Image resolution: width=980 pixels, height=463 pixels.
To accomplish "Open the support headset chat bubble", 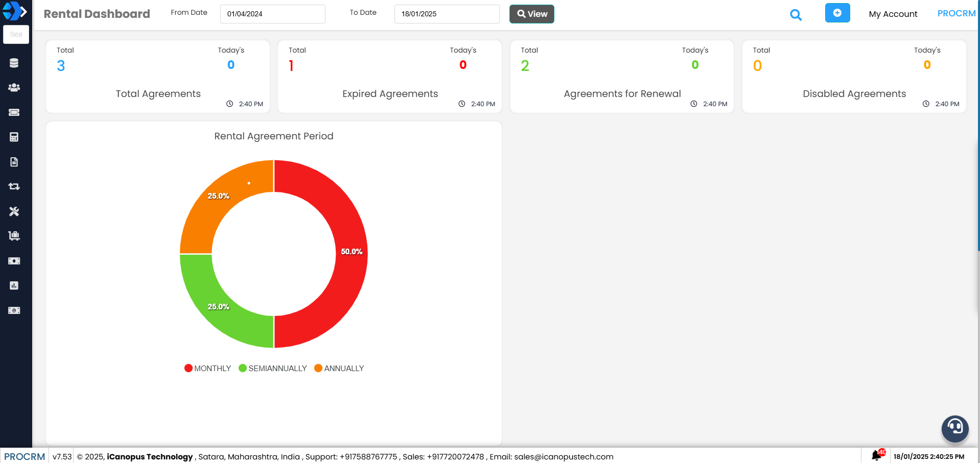I will point(954,428).
